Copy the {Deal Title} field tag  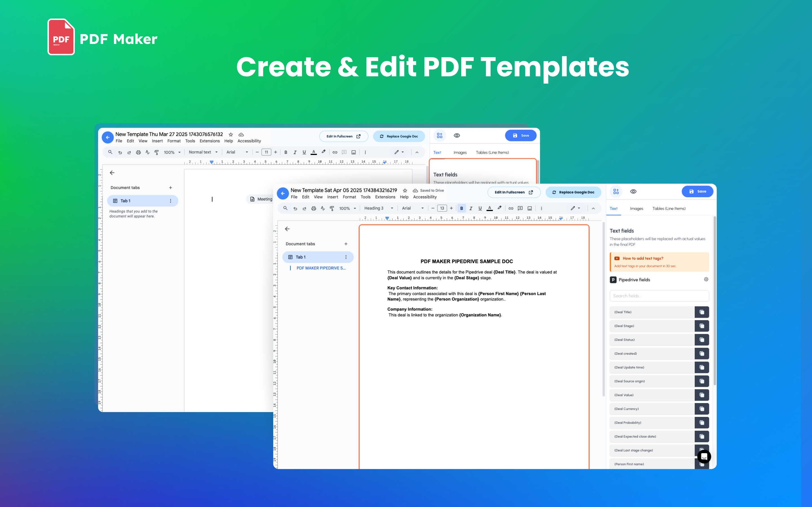tap(701, 312)
